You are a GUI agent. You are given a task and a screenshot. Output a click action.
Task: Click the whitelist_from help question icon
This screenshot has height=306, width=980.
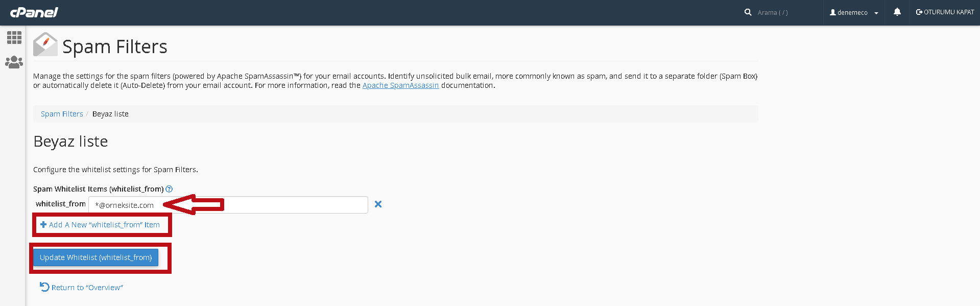pos(169,189)
